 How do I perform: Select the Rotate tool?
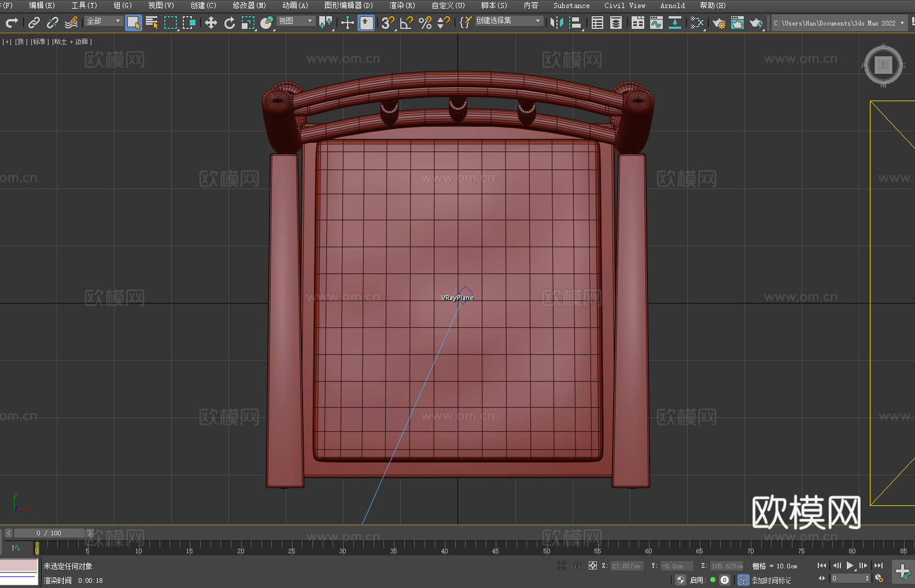click(x=230, y=23)
